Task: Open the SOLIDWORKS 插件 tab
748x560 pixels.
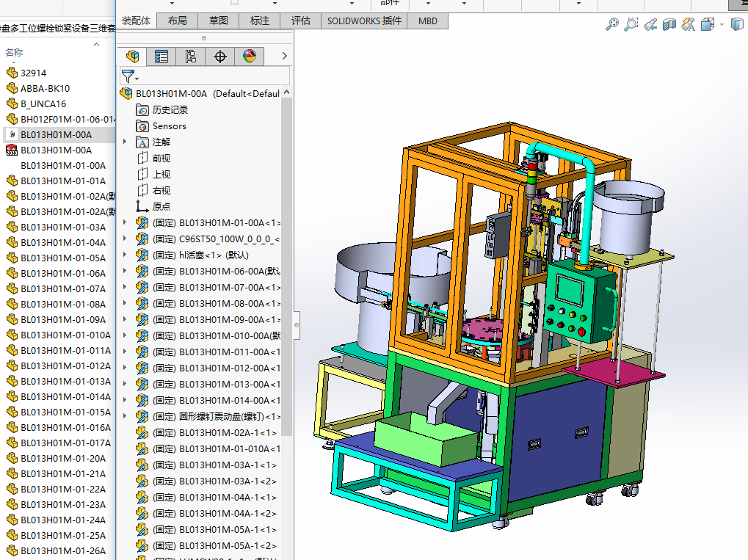Action: click(x=364, y=21)
